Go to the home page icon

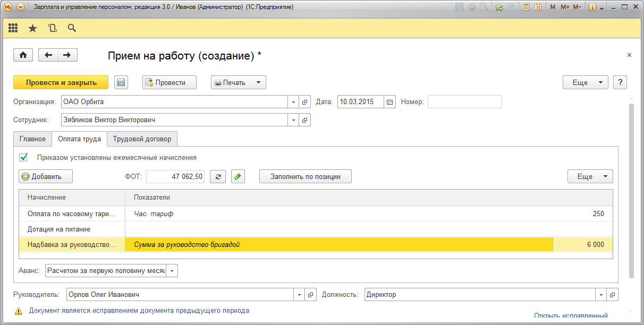[23, 55]
